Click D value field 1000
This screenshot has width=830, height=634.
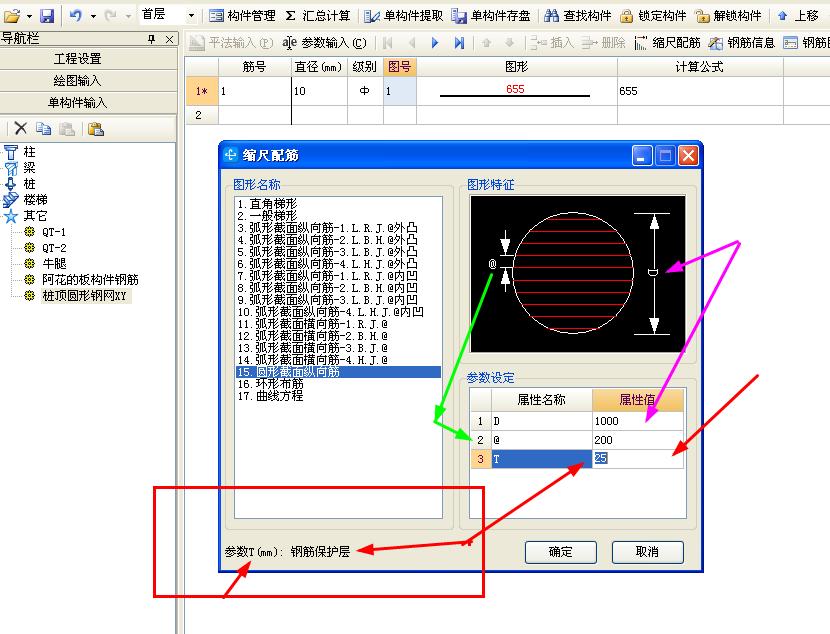pyautogui.click(x=638, y=421)
